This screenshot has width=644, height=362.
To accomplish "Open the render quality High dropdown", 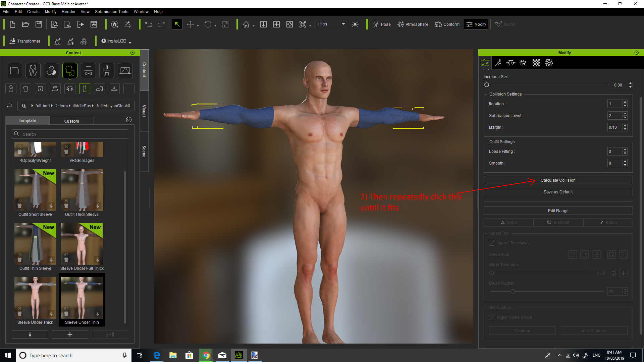I will [x=331, y=24].
